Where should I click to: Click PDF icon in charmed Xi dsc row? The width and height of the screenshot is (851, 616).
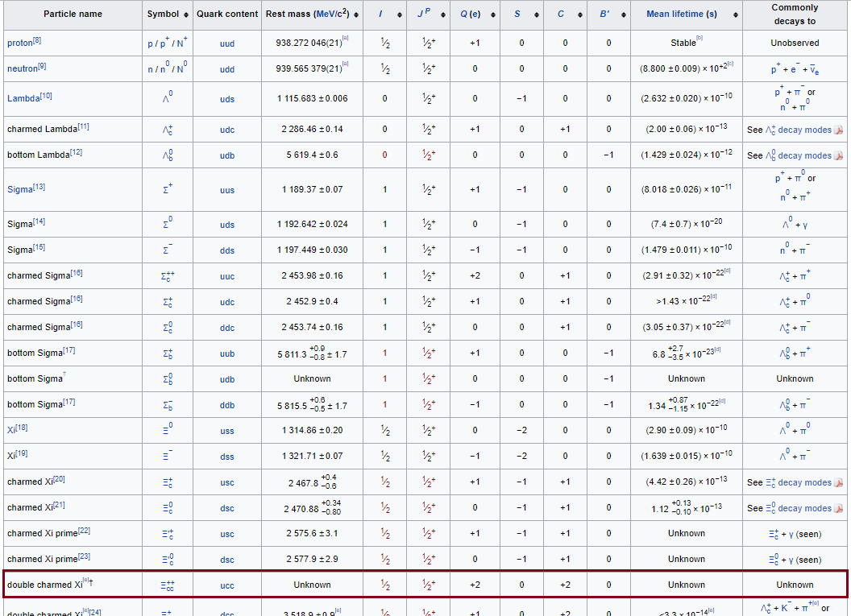tap(838, 508)
